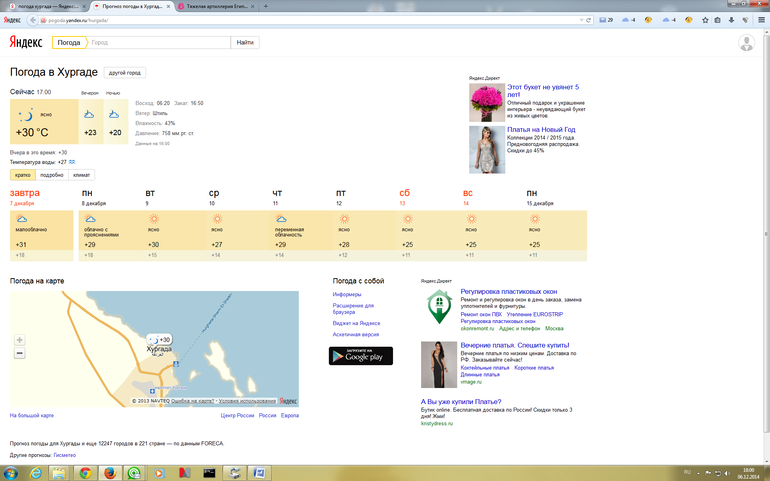Screen dimensions: 770x481
Task: Click the black evening dress ad thumbnail
Action: (439, 365)
